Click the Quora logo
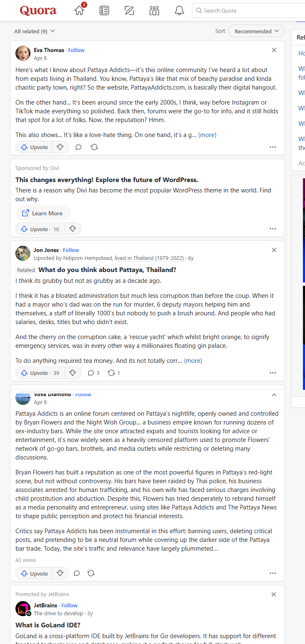 38,10
